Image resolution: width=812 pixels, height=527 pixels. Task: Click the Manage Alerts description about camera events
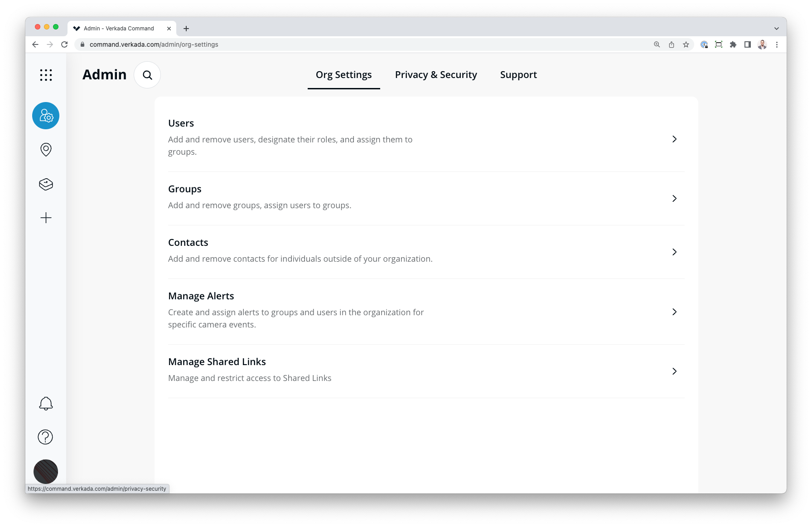[x=296, y=318]
